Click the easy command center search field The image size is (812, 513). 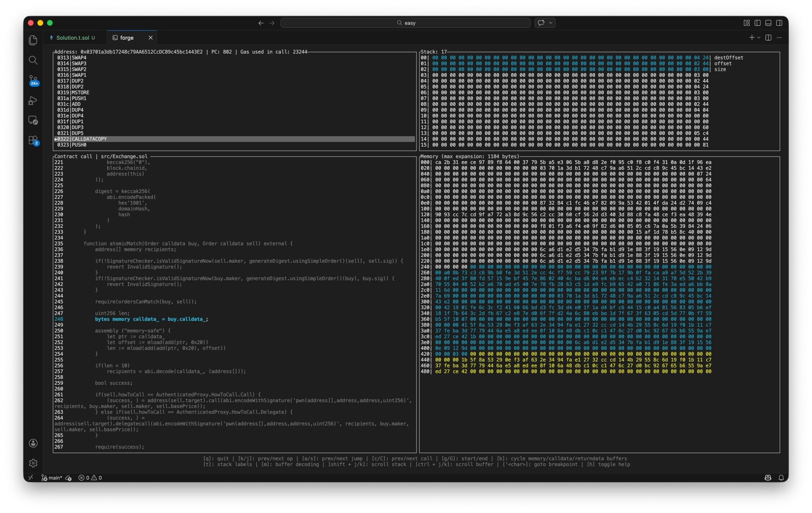(x=405, y=23)
